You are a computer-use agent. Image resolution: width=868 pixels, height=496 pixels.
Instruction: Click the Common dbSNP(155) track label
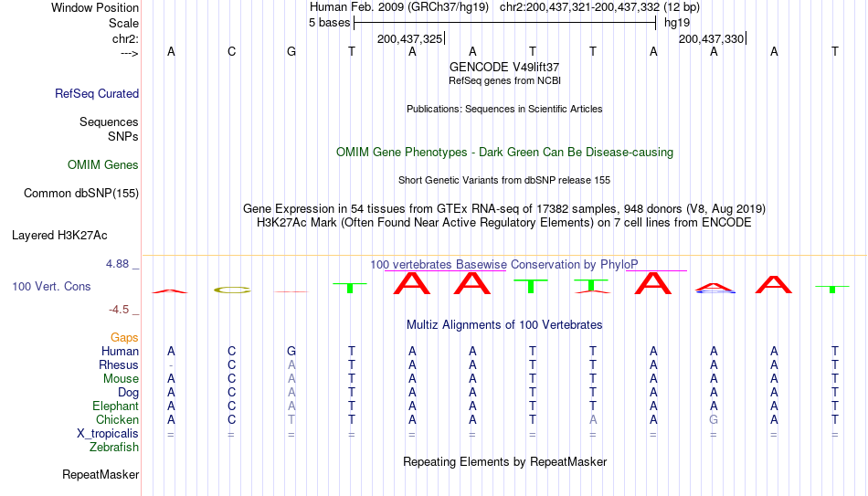click(81, 194)
